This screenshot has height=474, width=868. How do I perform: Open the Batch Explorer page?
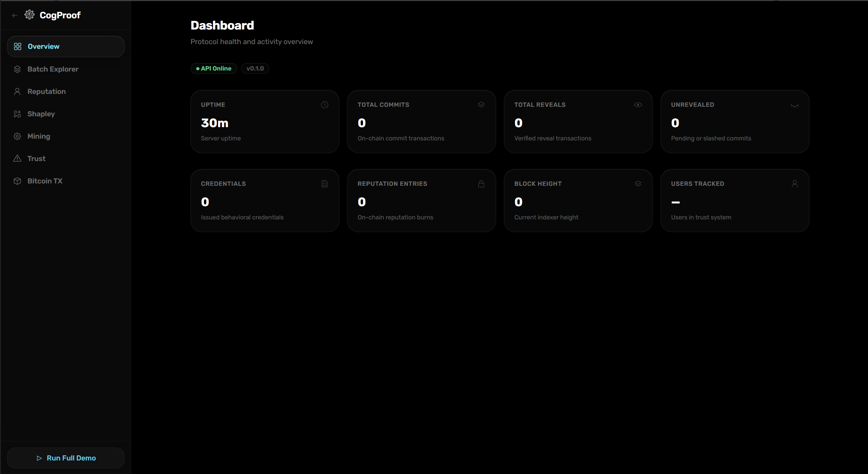(53, 69)
